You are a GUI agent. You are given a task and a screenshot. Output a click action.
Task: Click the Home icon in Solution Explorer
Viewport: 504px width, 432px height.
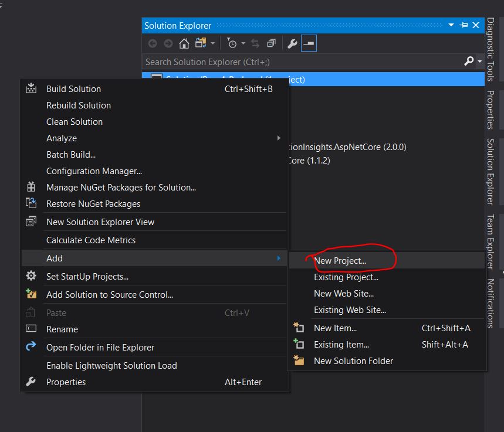pyautogui.click(x=184, y=43)
